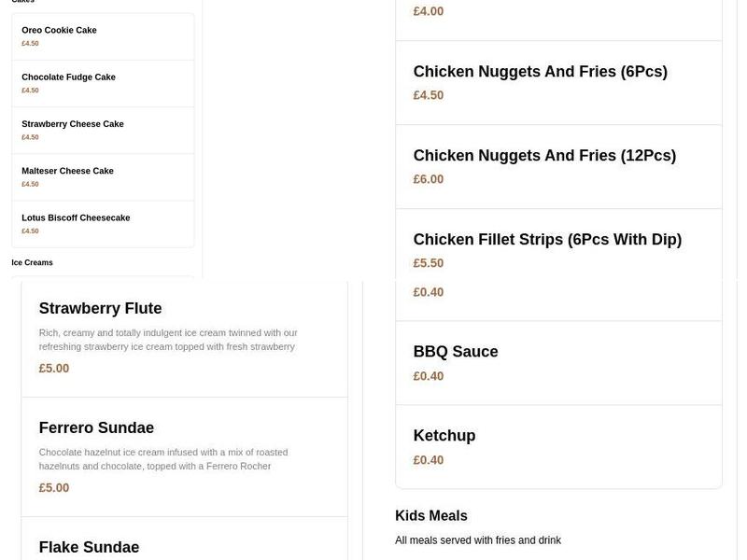Choose Chicken Fillet Strips with dip
This screenshot has width=747, height=560.
tap(548, 239)
